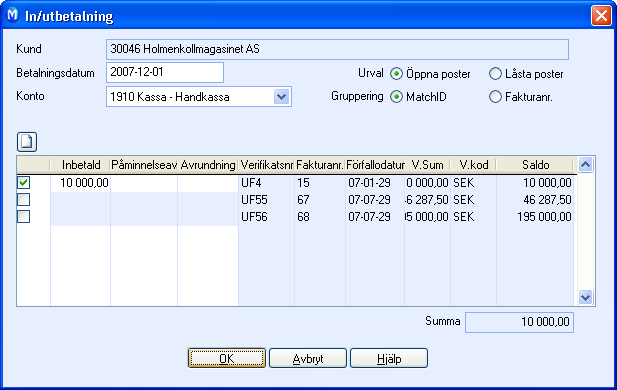Select the Låsta poster radio button

495,74
